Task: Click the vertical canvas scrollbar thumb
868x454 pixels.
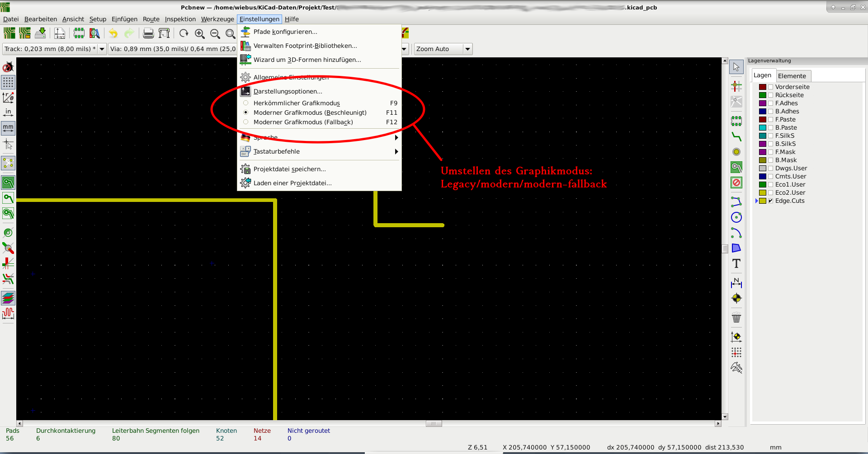Action: click(725, 249)
